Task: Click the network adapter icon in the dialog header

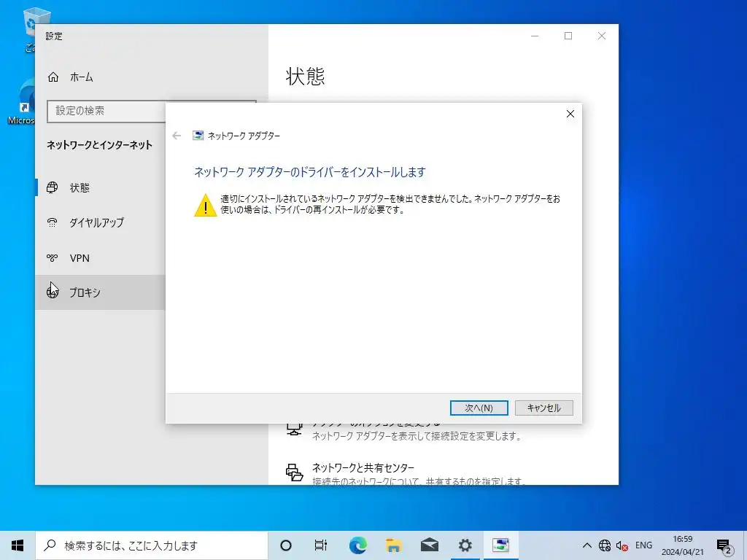Action: click(198, 136)
